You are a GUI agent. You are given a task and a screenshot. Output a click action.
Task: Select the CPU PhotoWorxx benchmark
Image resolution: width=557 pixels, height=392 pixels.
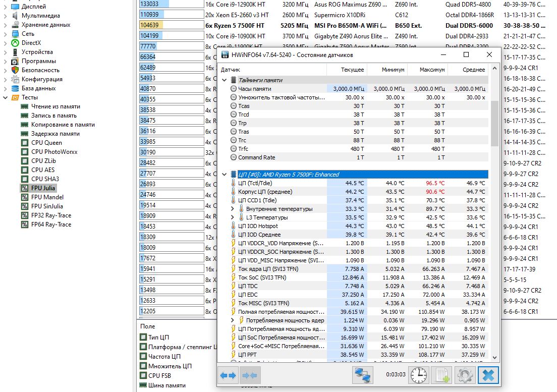tap(54, 152)
